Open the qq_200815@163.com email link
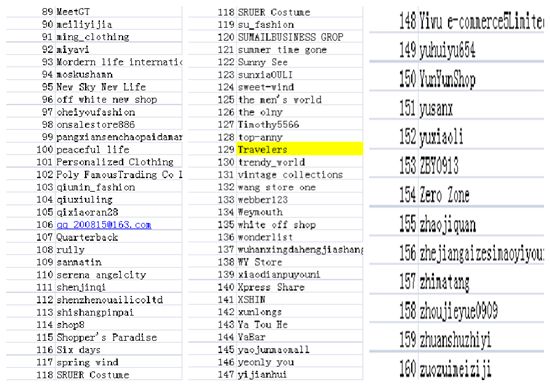 pyautogui.click(x=104, y=225)
